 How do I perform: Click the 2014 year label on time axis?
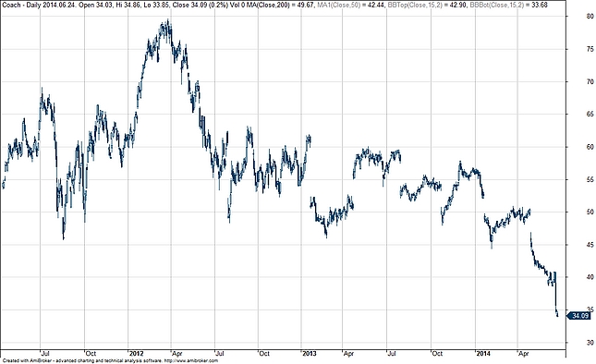point(483,353)
